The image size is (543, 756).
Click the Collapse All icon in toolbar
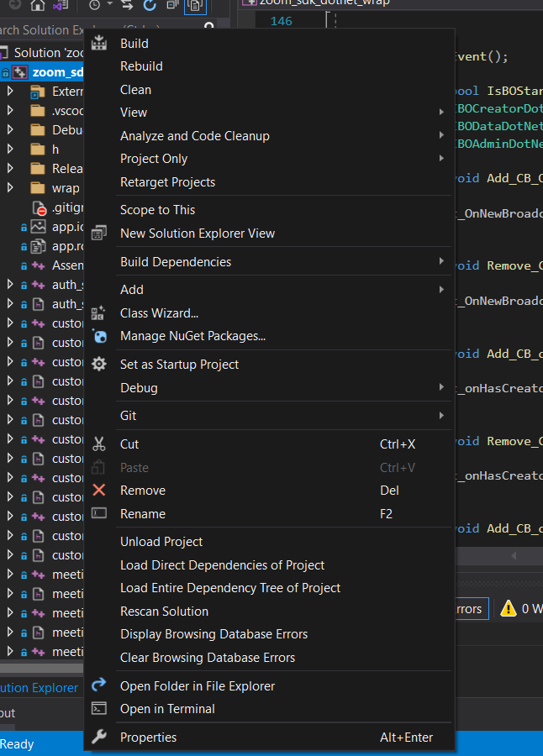[172, 5]
